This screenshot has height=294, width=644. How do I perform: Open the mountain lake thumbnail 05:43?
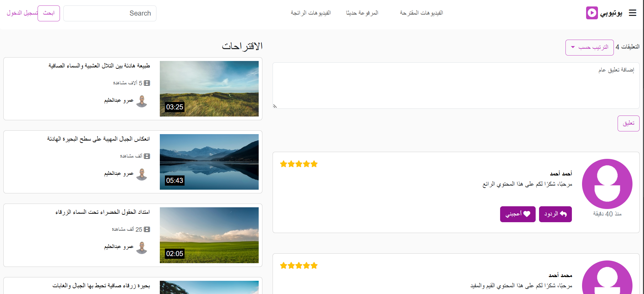(x=209, y=162)
